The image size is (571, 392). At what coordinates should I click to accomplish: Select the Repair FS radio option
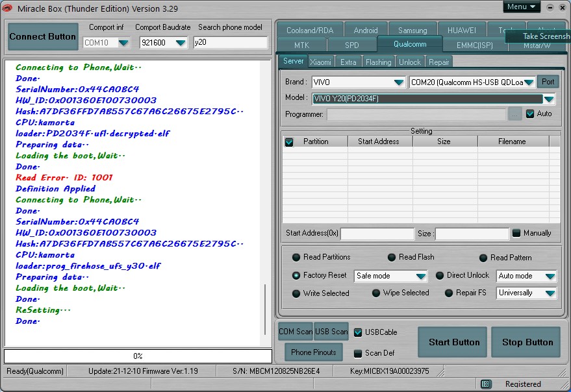[449, 293]
